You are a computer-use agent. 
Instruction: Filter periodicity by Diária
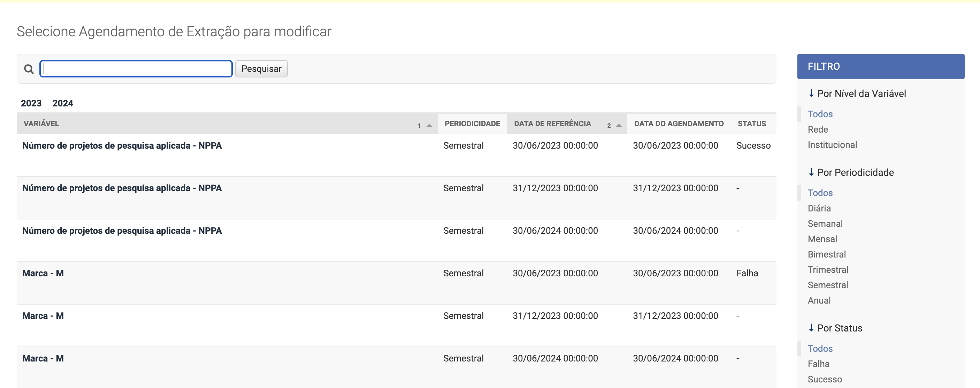(819, 208)
